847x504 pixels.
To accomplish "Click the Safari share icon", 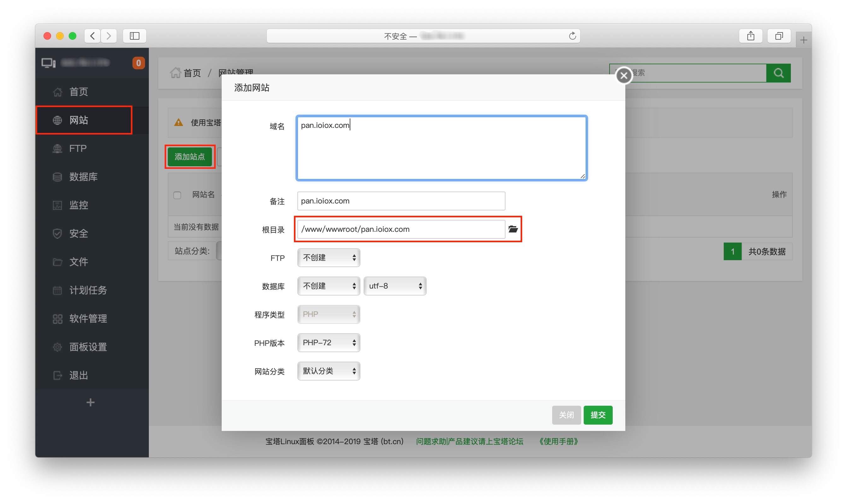I will click(751, 36).
